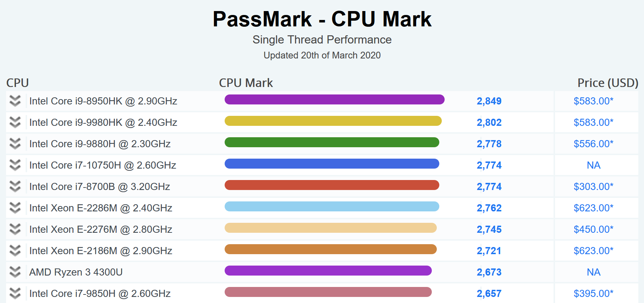Click the green bar for i9-9880H

tap(332, 143)
